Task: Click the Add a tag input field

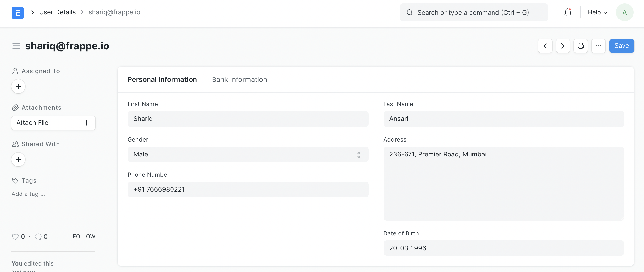Action: [x=28, y=194]
